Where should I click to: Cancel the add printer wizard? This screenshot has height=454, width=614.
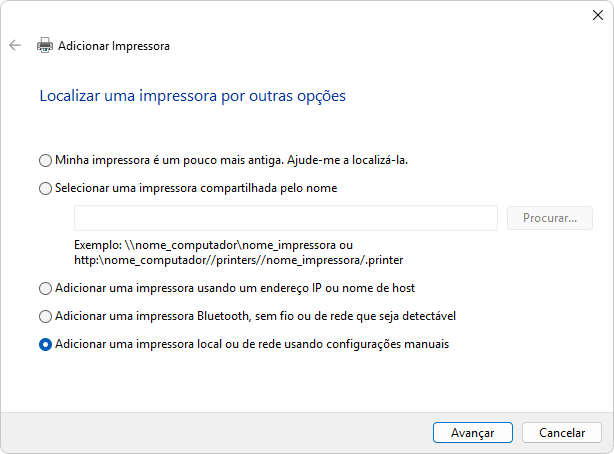[x=562, y=432]
